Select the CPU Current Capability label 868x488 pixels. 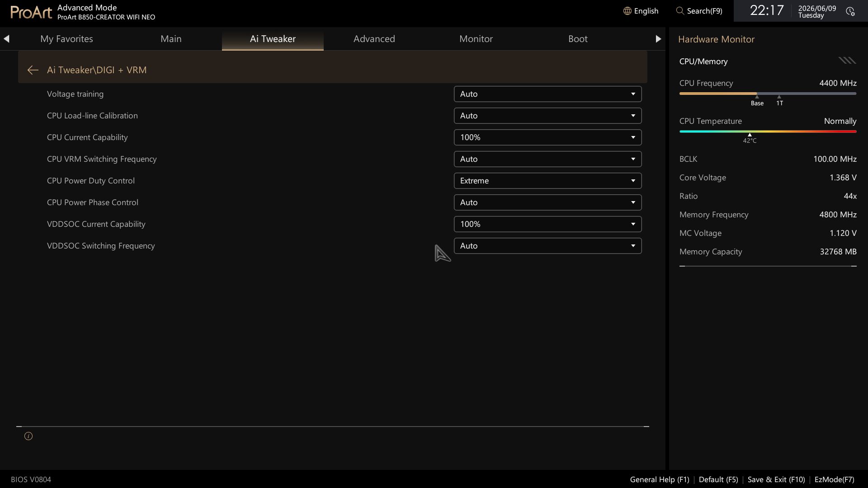click(87, 137)
